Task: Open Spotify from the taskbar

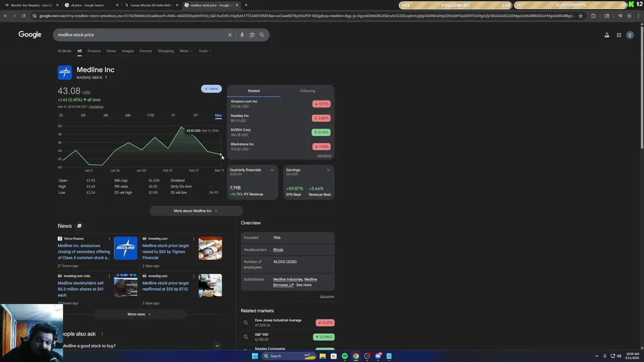Action: pyautogui.click(x=345, y=356)
